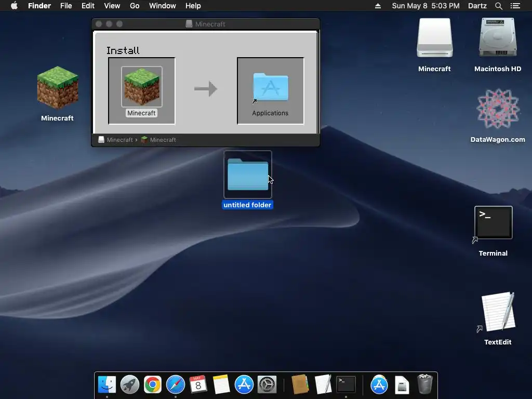Open the Apple menu
532x399 pixels.
[x=14, y=6]
